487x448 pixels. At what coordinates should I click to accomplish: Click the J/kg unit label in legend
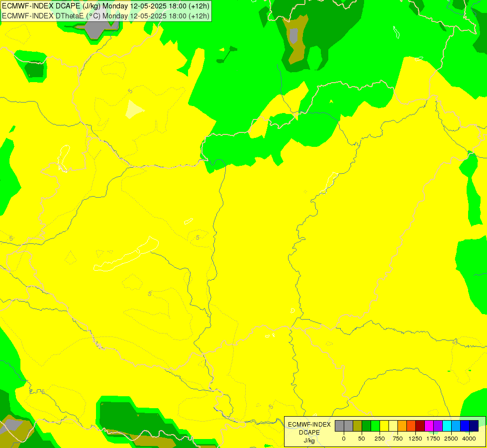tap(309, 441)
